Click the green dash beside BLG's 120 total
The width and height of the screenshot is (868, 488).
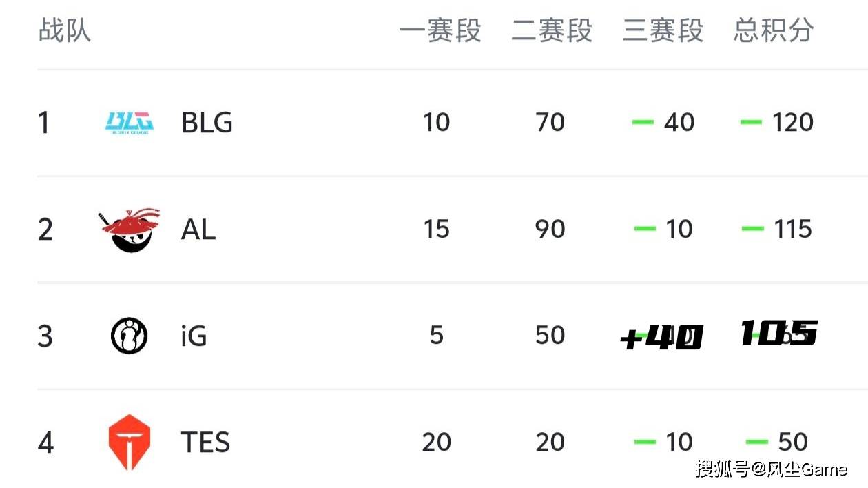(x=751, y=123)
